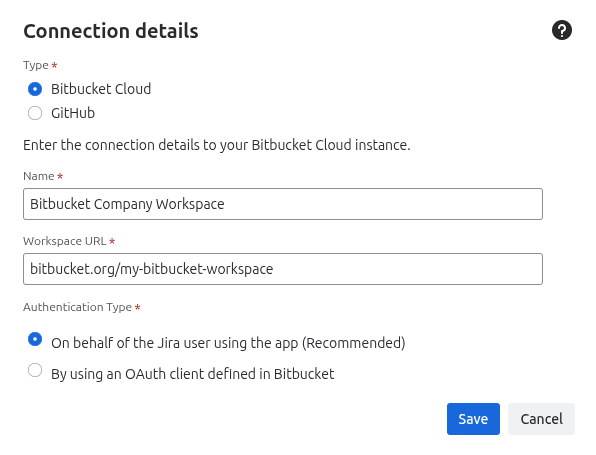Viewport: 596px width, 455px height.
Task: Click the 'Enter the connection details' instruction text
Action: [217, 145]
